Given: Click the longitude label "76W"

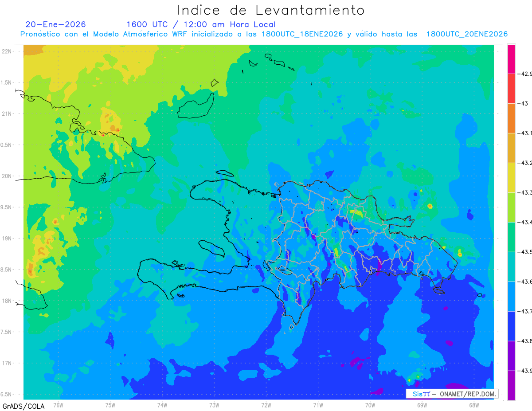Looking at the screenshot, I should point(58,405).
